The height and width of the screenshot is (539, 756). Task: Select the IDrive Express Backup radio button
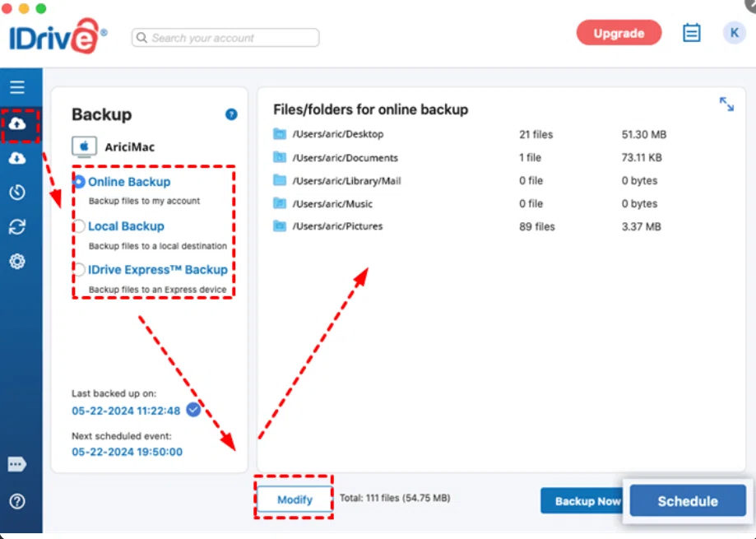(x=79, y=269)
